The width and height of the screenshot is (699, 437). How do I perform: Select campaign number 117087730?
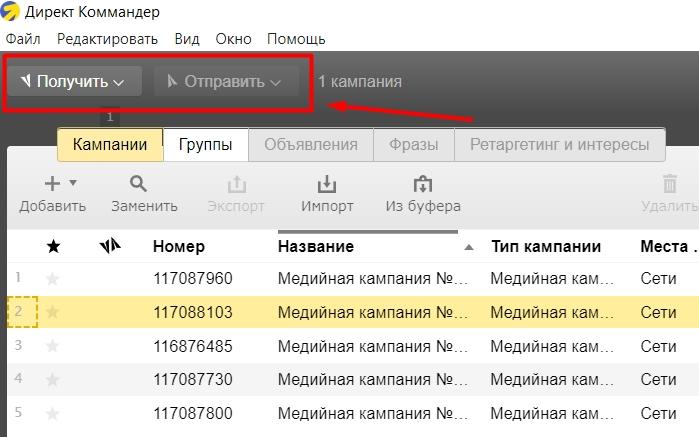[193, 380]
